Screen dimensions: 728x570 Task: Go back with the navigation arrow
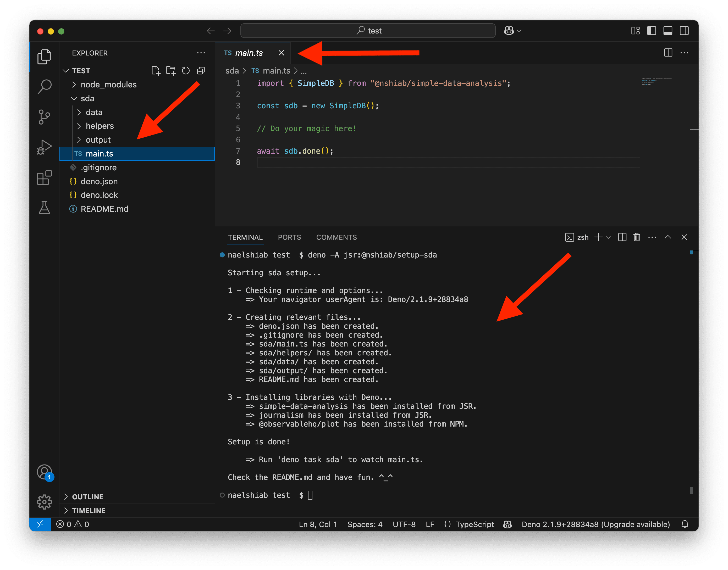211,31
